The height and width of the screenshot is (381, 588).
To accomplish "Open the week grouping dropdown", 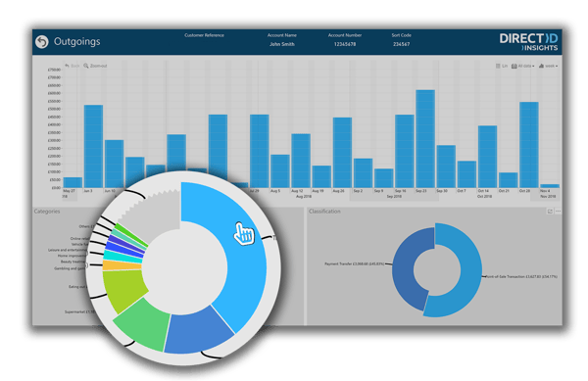I will click(548, 66).
